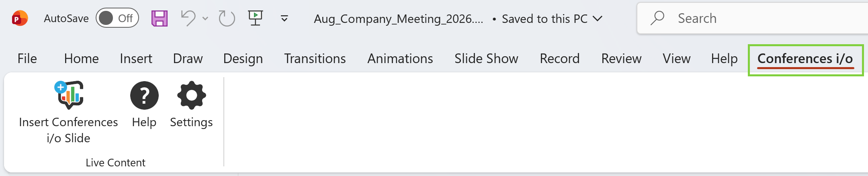Expand the Undo history dropdown arrow
868x176 pixels.
tap(205, 18)
